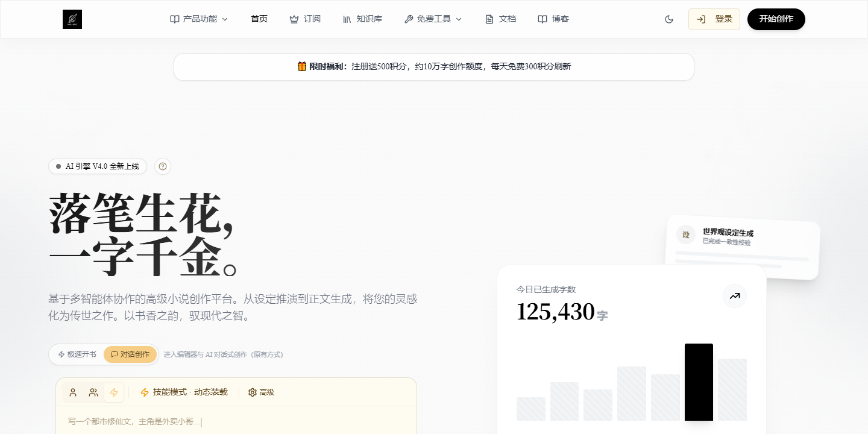Expand the 免费工具 dropdown menu

433,19
